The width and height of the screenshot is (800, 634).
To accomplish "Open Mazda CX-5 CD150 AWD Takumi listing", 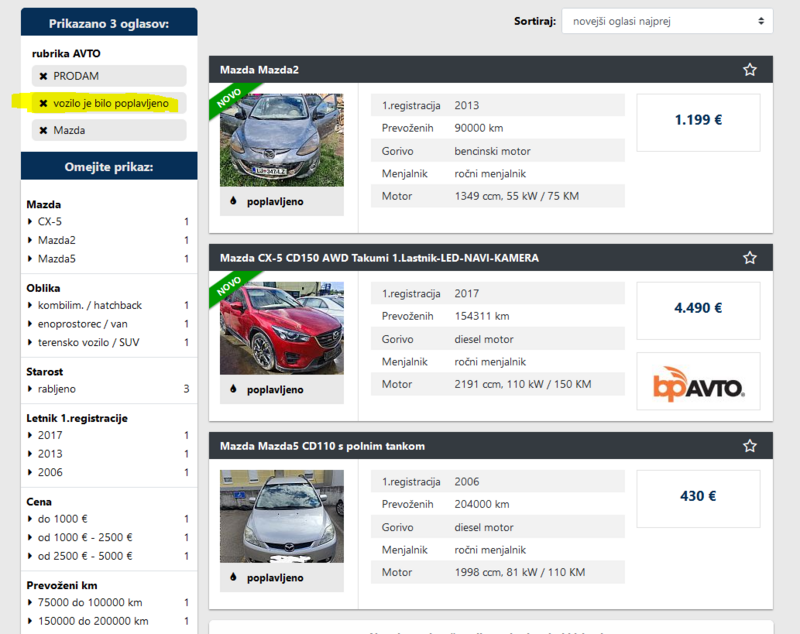I will coord(379,258).
